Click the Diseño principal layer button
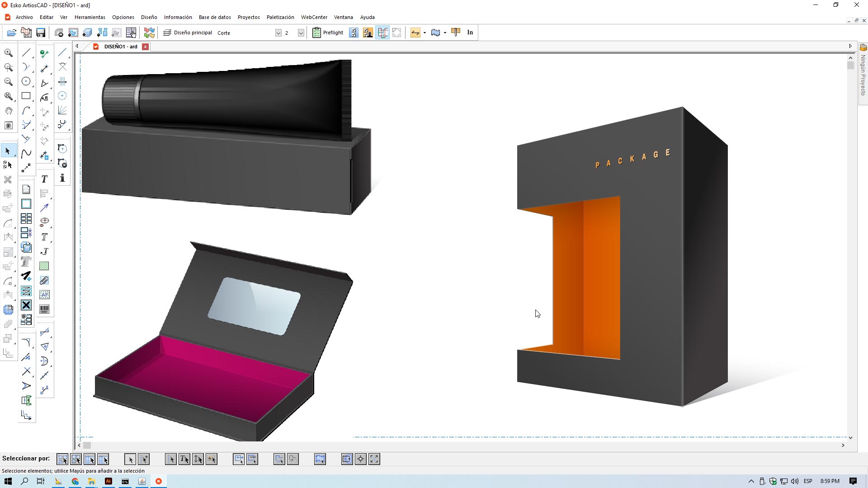Viewport: 868px width, 488px height. [x=188, y=33]
